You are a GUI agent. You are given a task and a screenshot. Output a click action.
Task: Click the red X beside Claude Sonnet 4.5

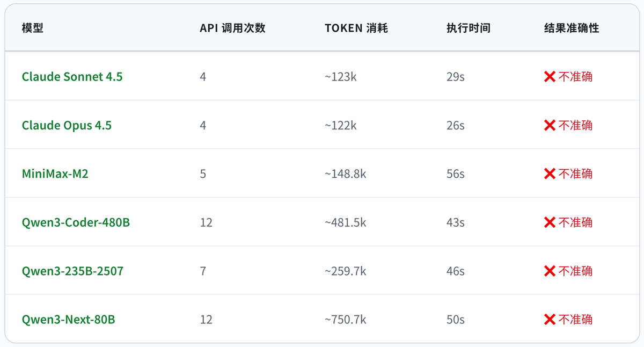[x=550, y=77]
